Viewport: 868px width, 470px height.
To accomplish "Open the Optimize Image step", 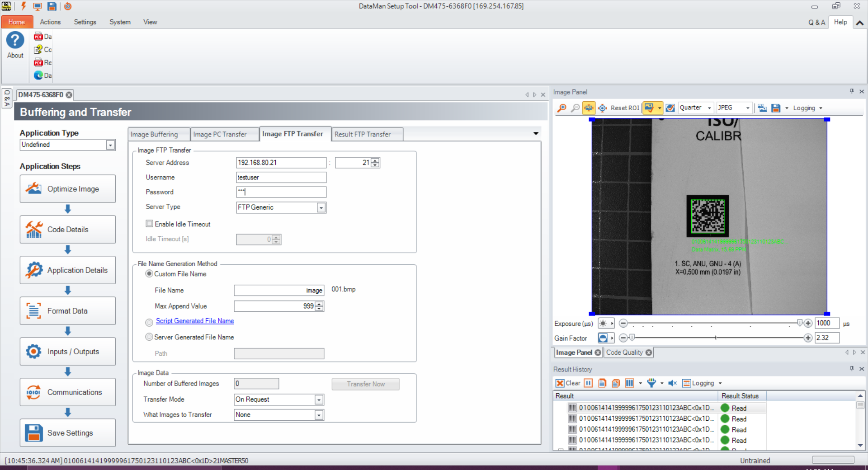I will (x=68, y=189).
